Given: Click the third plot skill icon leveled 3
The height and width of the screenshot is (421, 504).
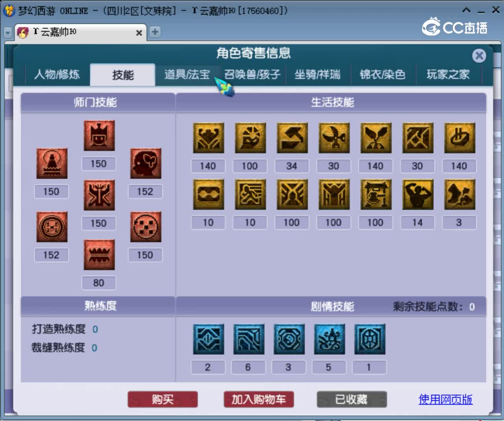Looking at the screenshot, I should click(289, 339).
